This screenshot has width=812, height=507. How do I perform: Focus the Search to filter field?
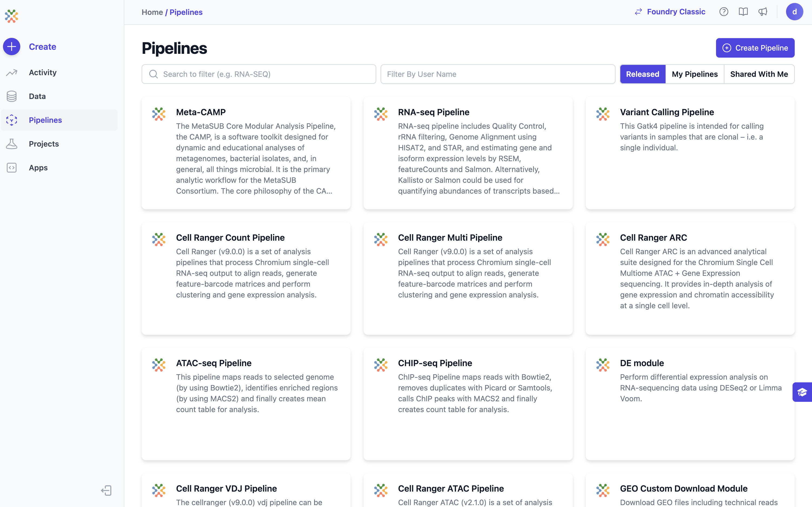click(x=259, y=74)
